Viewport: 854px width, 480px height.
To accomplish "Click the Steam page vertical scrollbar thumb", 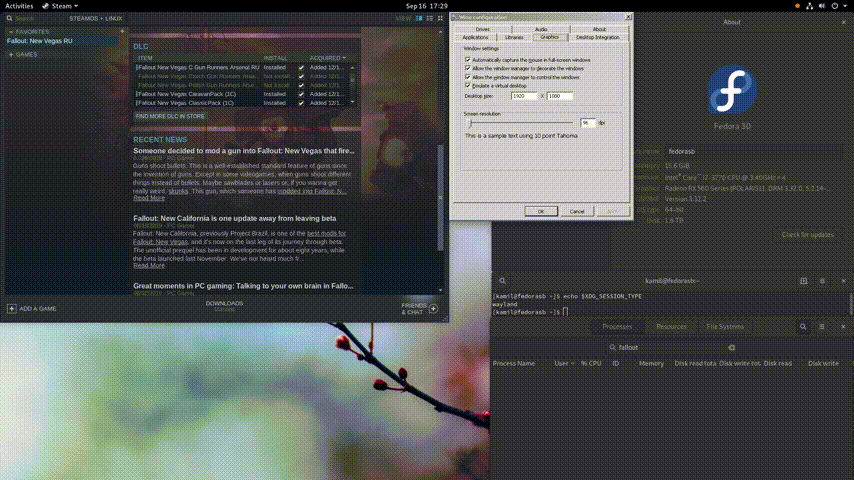I will pos(441,198).
